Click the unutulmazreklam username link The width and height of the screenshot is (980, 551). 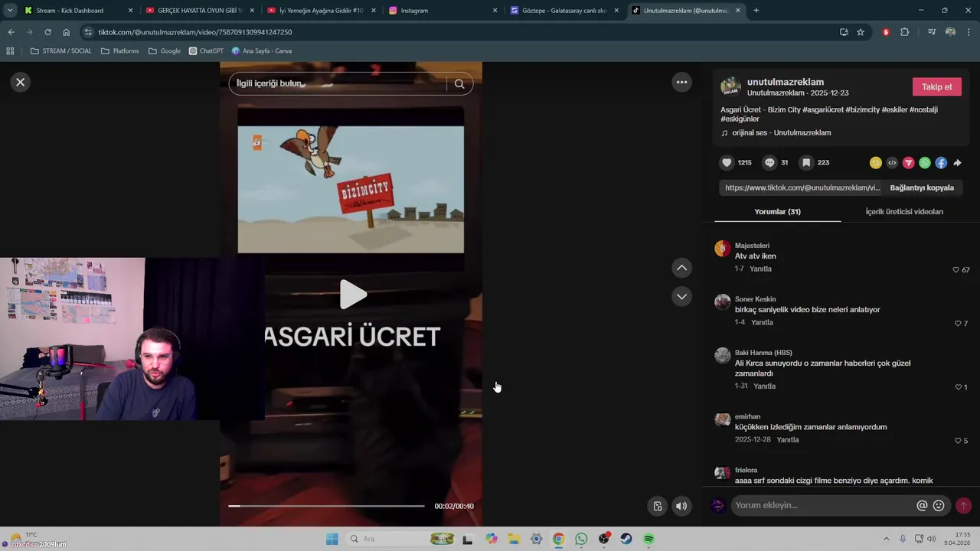(786, 82)
